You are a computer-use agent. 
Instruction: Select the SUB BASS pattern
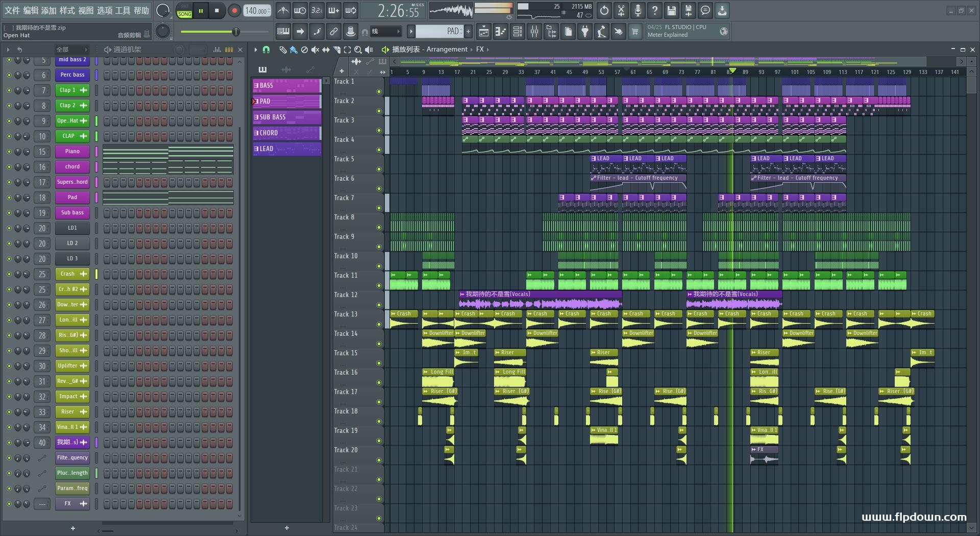(287, 117)
